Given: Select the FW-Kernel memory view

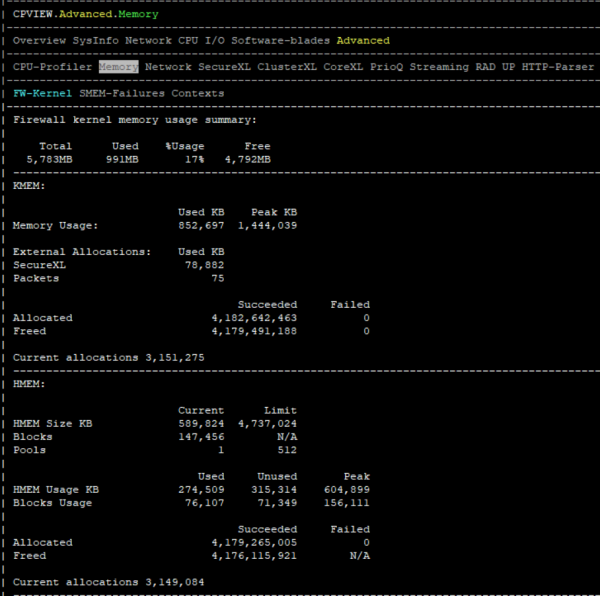Looking at the screenshot, I should coord(43,93).
